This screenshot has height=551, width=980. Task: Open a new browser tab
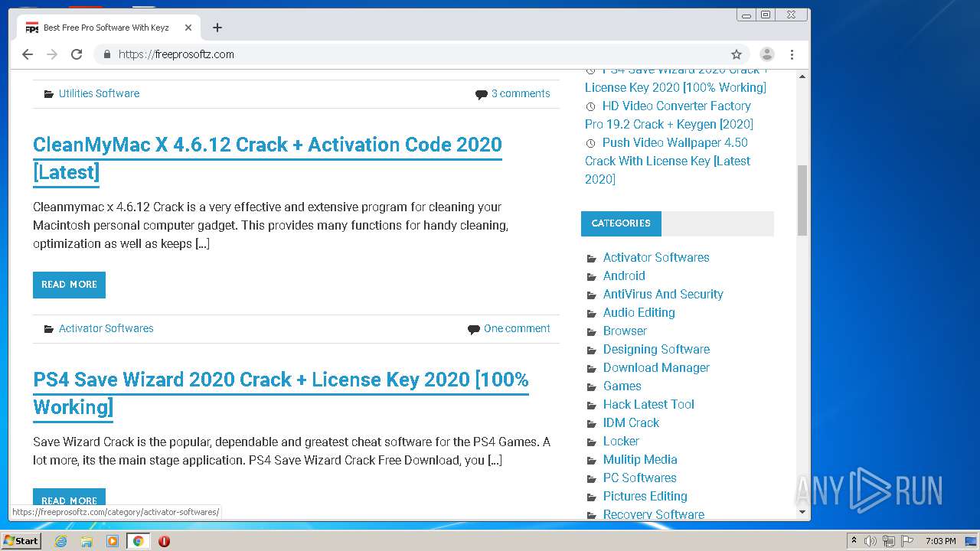217,28
